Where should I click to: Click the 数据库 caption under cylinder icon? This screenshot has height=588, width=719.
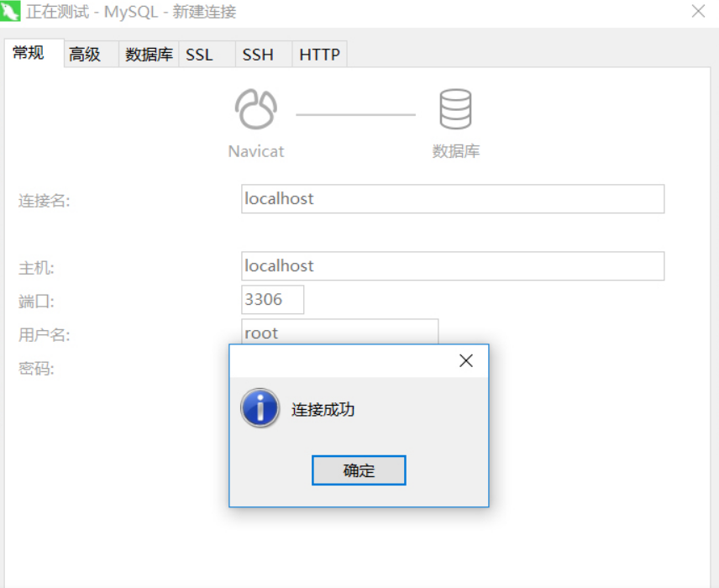456,151
